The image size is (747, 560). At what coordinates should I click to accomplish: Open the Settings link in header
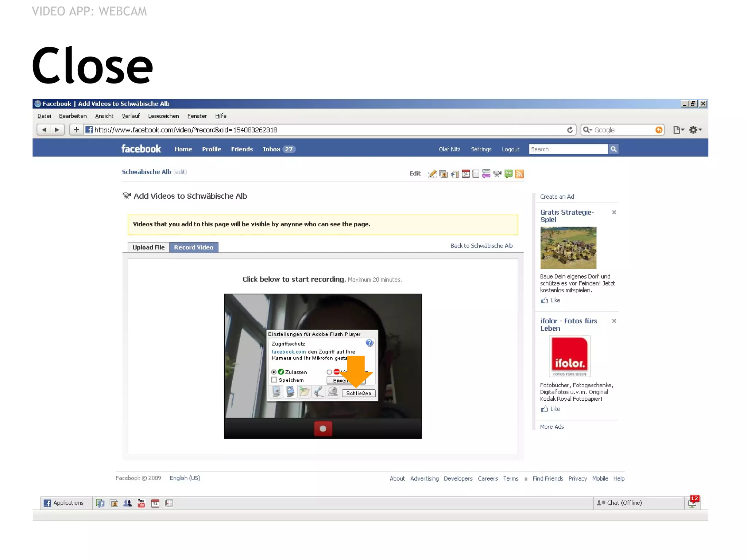(481, 149)
